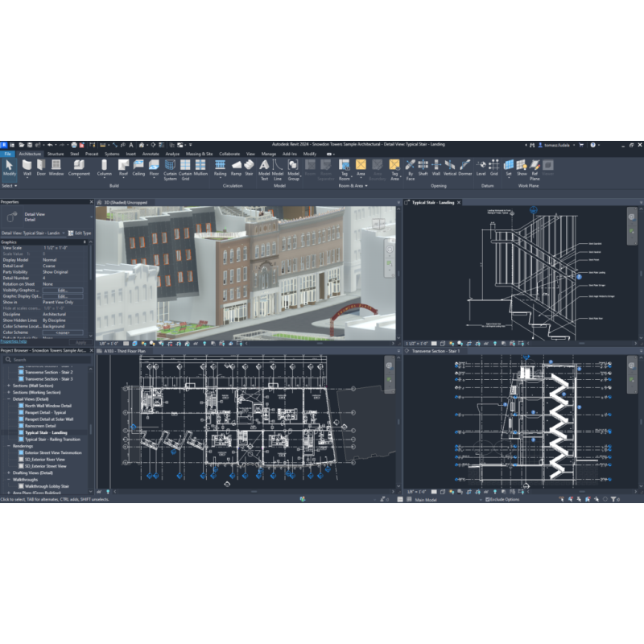
Task: Open the Properties help link
Action: 14,341
